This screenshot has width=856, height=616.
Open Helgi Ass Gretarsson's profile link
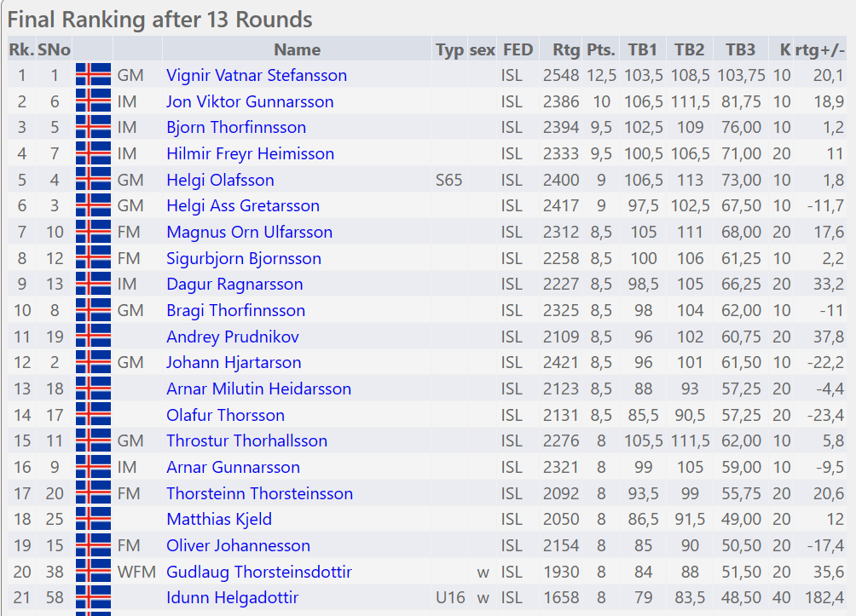[243, 206]
